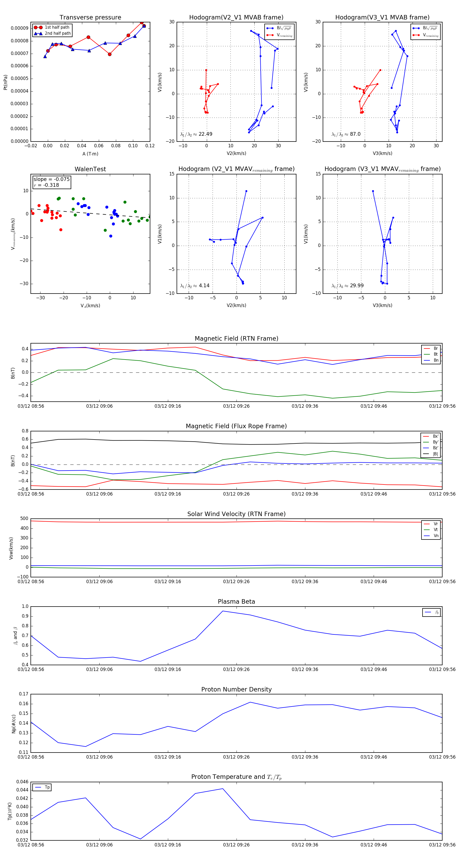Click the 'Solar Wind Velocity (RTN Frame)' title

[x=236, y=514]
